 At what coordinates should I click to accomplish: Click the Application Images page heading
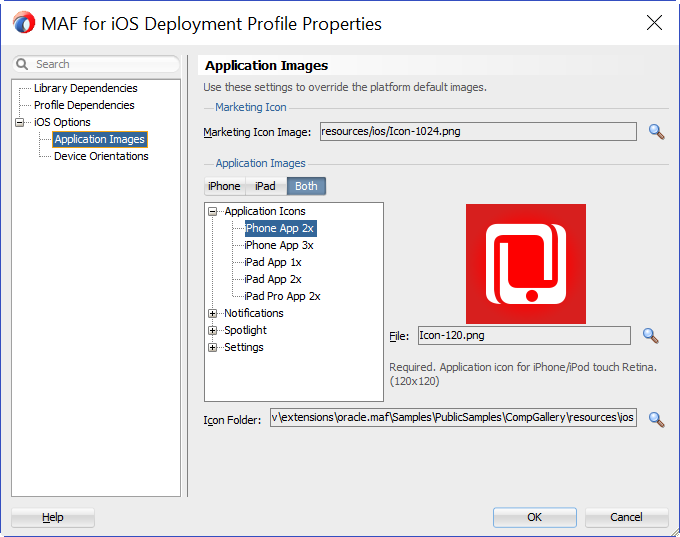click(266, 65)
